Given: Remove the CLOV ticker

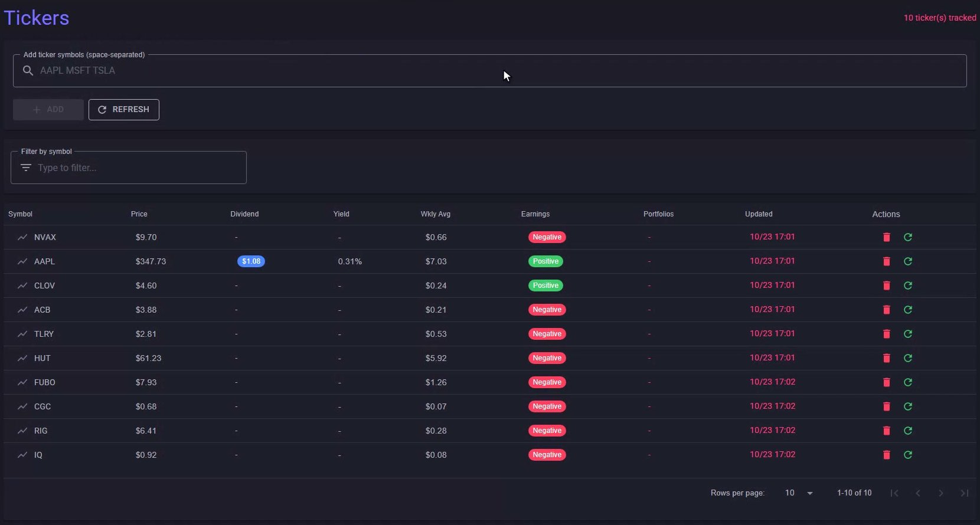Looking at the screenshot, I should pyautogui.click(x=886, y=286).
